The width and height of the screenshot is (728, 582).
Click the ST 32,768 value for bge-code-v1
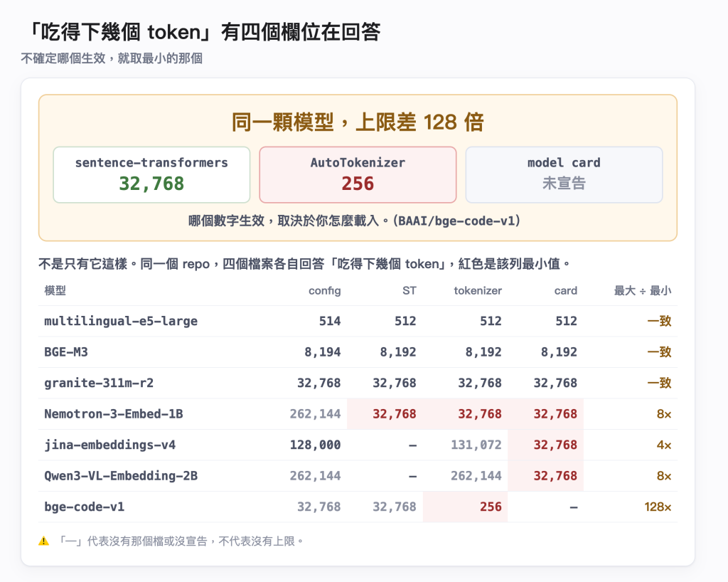[x=395, y=507]
